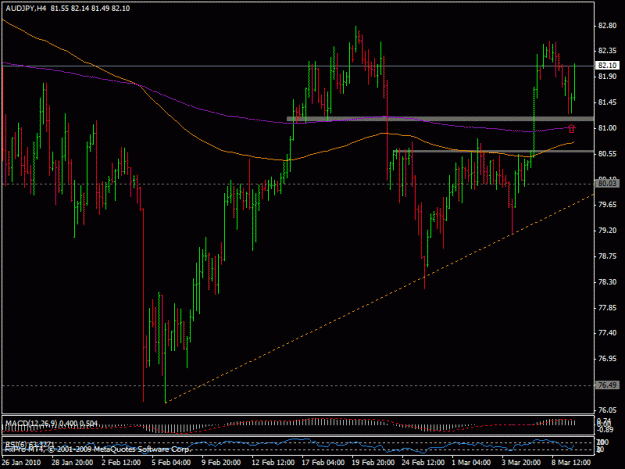The image size is (625, 469).
Task: Click the 82.80 price scale value
Action: (x=607, y=26)
